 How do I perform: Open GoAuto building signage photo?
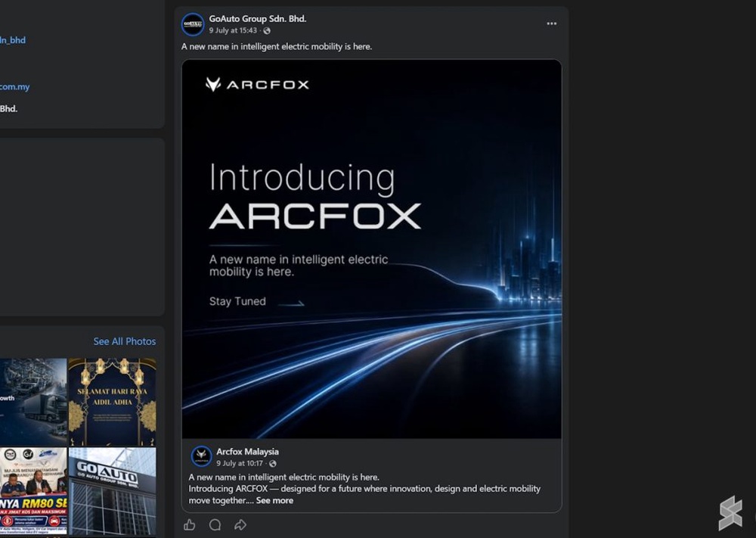pyautogui.click(x=112, y=491)
